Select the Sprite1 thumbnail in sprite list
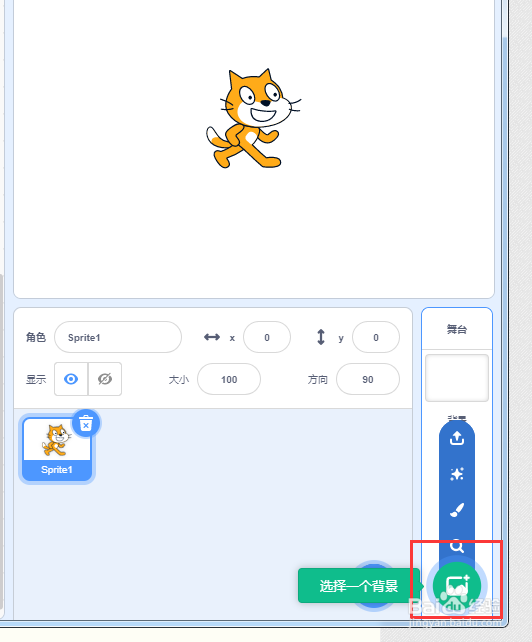Viewport: 532px width, 642px height. point(57,449)
